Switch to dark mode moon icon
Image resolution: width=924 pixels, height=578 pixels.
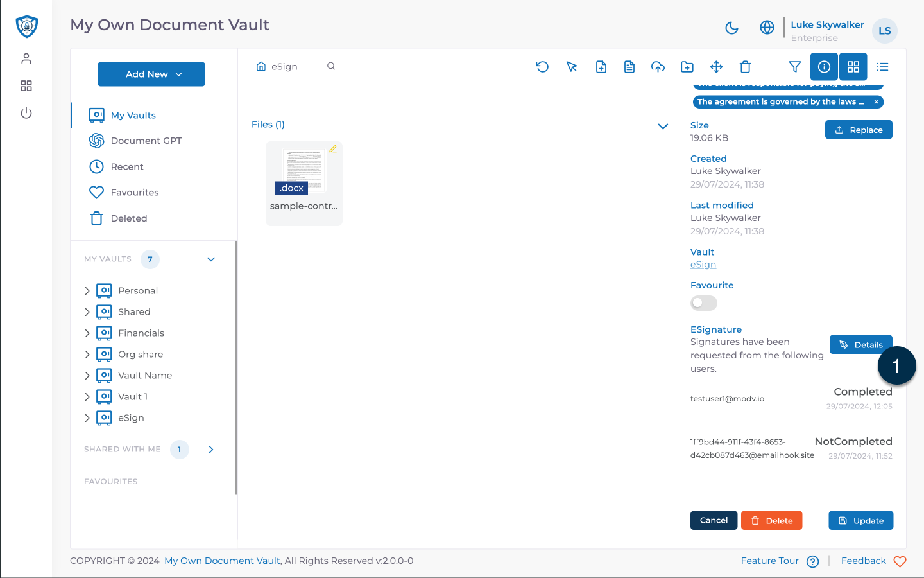[732, 28]
